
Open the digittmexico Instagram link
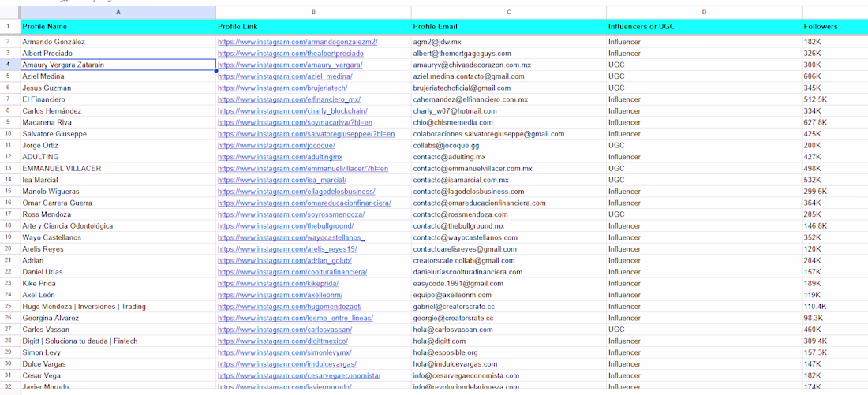(282, 341)
